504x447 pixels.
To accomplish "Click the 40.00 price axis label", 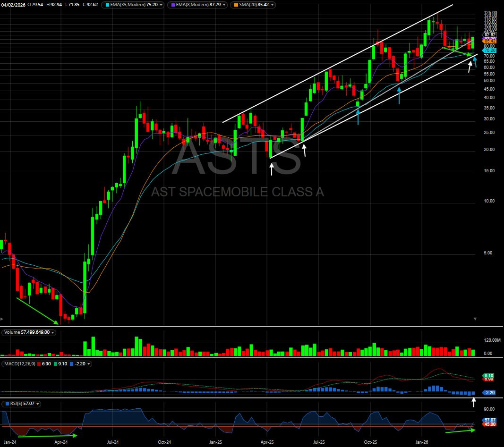I will click(489, 97).
